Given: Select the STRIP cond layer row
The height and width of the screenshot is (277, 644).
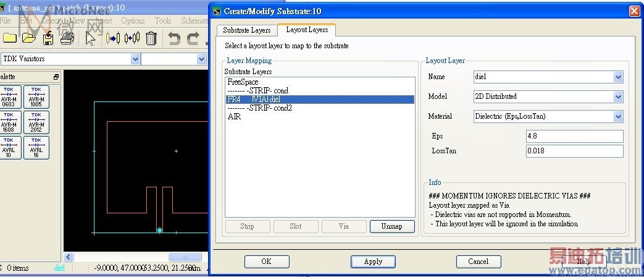Looking at the screenshot, I should click(320, 91).
